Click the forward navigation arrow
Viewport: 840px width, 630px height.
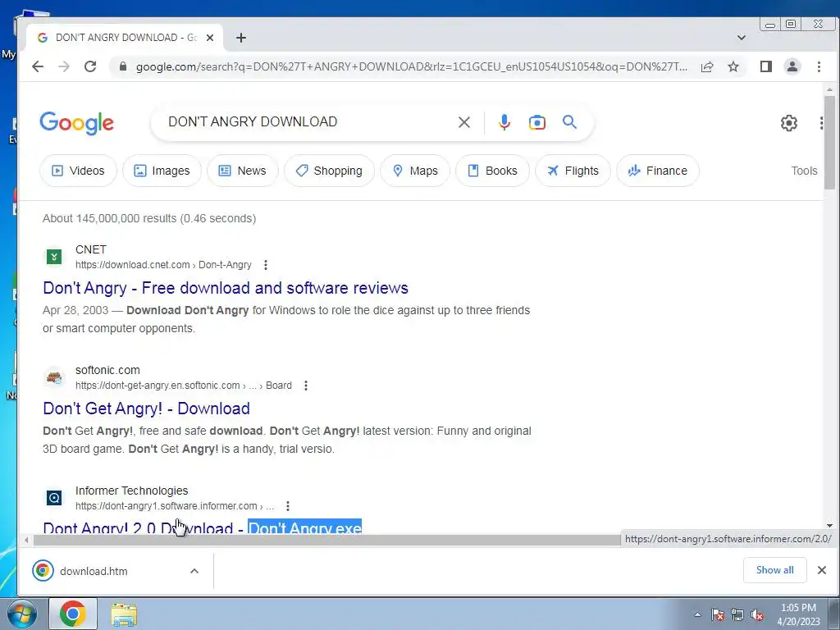pos(64,66)
